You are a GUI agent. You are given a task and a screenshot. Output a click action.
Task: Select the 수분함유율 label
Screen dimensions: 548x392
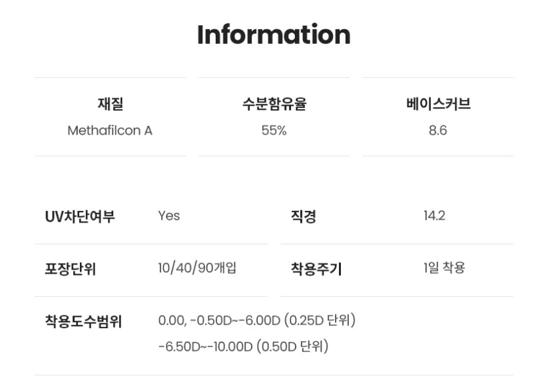(x=274, y=104)
